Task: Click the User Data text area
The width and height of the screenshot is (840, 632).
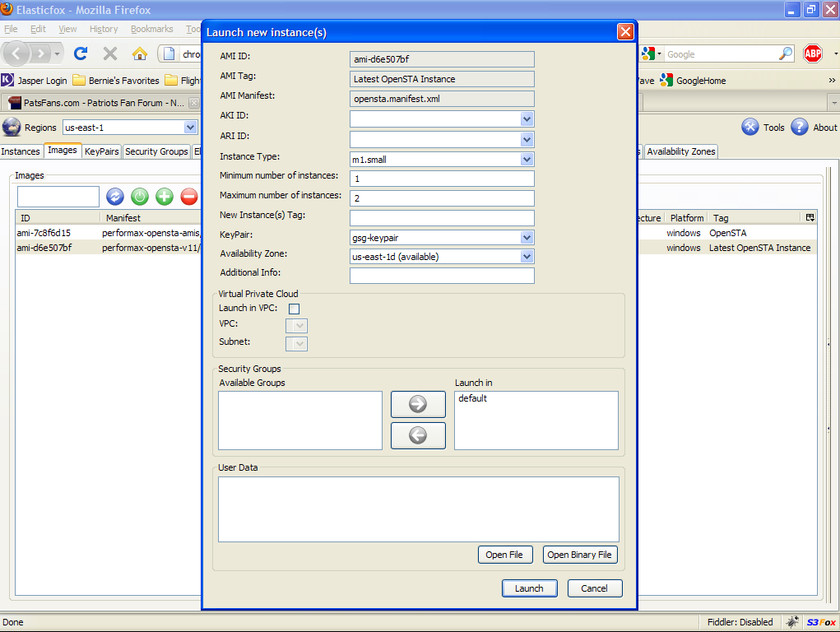Action: [x=419, y=509]
